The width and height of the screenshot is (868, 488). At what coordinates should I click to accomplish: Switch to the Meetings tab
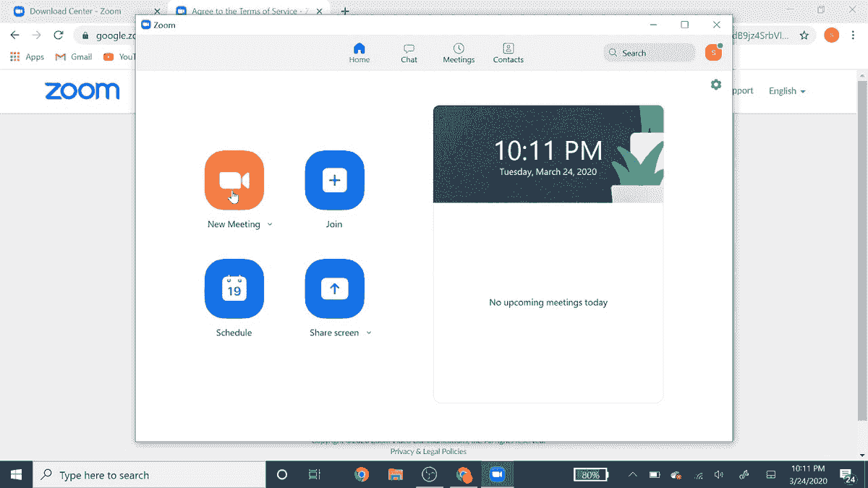pyautogui.click(x=459, y=53)
